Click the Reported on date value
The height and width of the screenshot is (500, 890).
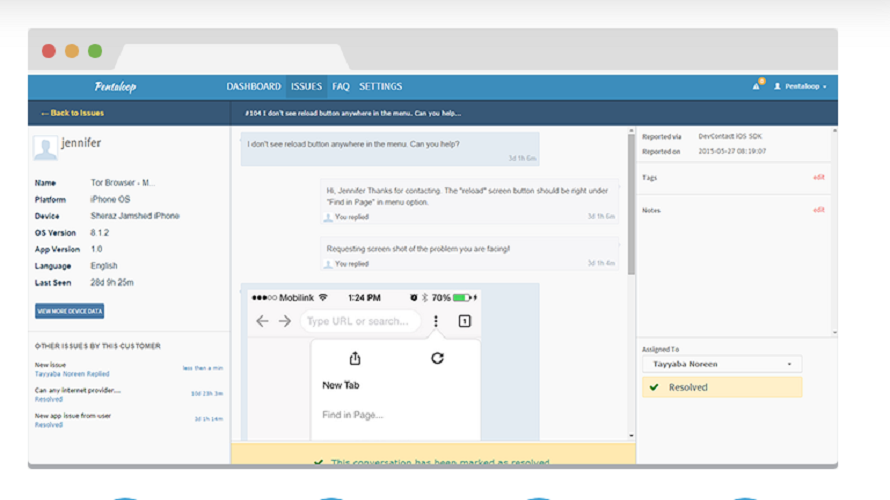click(732, 152)
